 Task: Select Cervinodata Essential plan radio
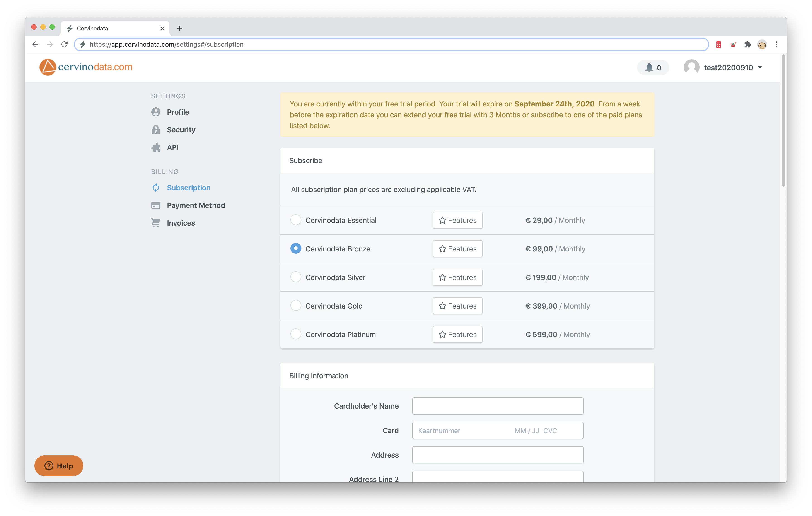296,220
